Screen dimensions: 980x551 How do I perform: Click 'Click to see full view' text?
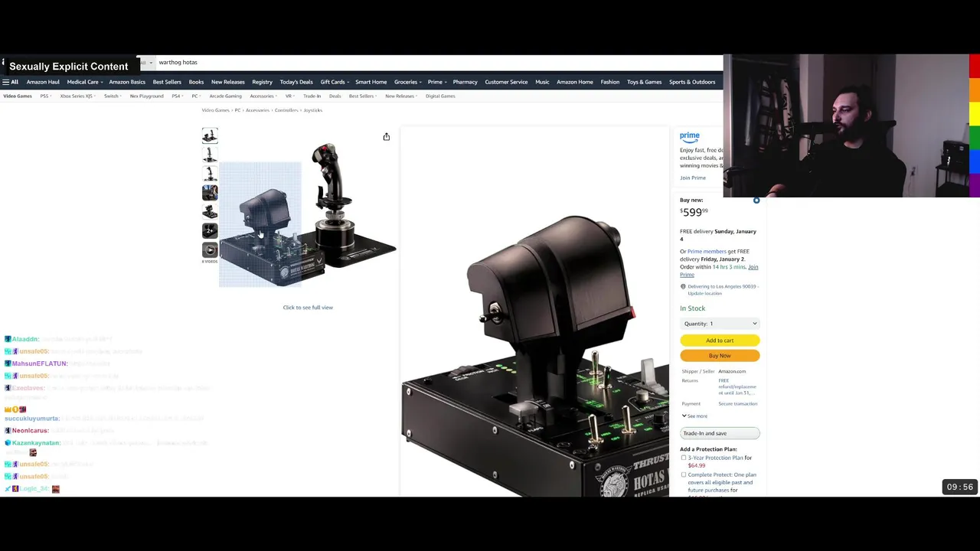308,308
